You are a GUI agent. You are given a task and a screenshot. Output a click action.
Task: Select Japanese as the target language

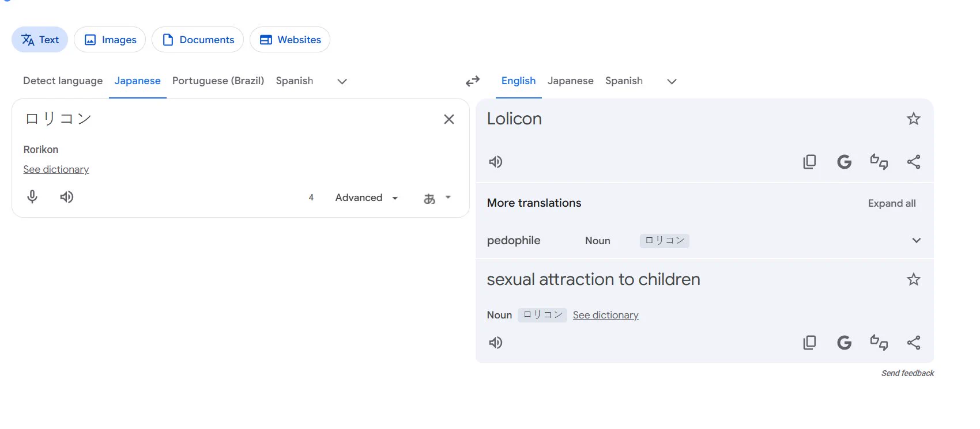click(x=570, y=81)
